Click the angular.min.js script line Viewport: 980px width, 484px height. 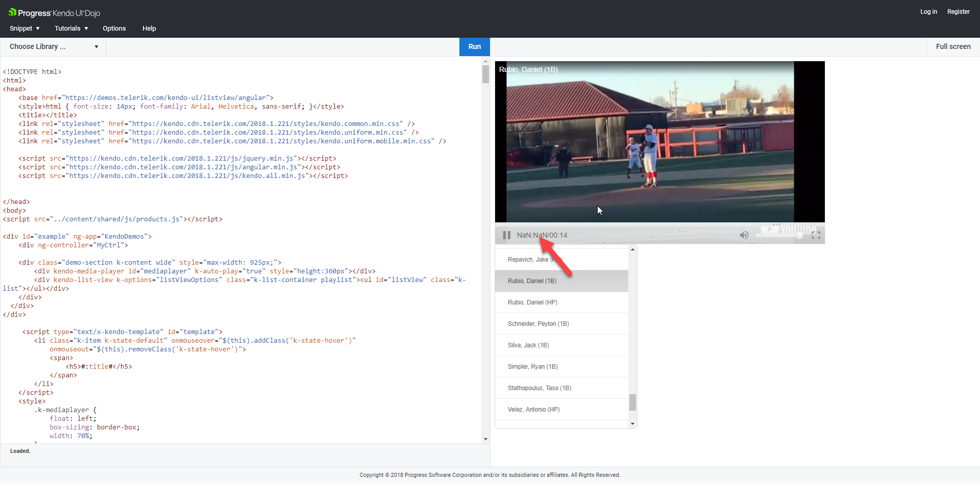(179, 167)
